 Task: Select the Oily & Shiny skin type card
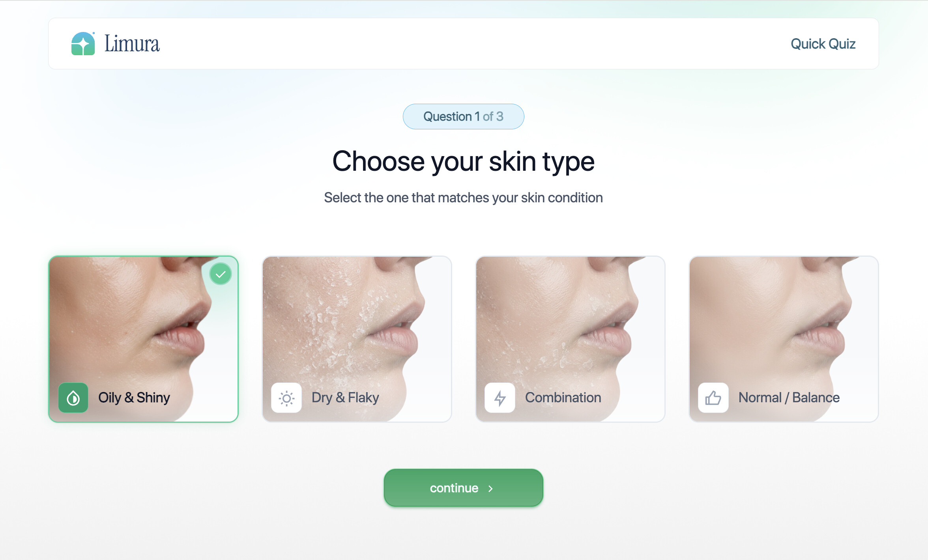[x=143, y=339]
